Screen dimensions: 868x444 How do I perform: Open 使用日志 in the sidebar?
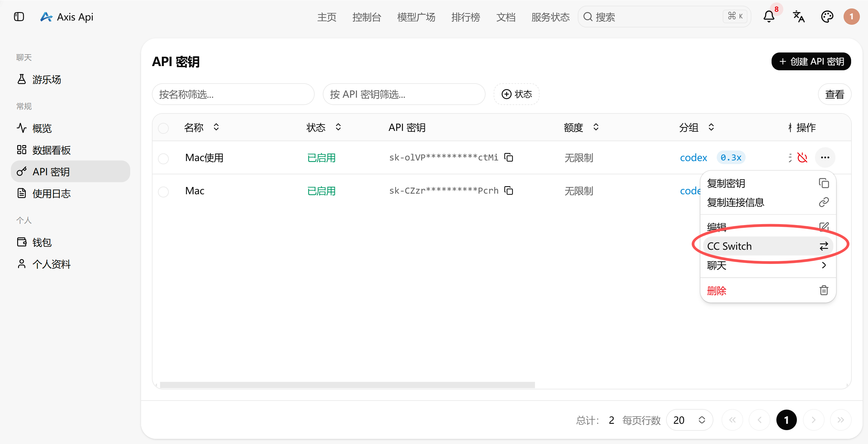(x=71, y=194)
